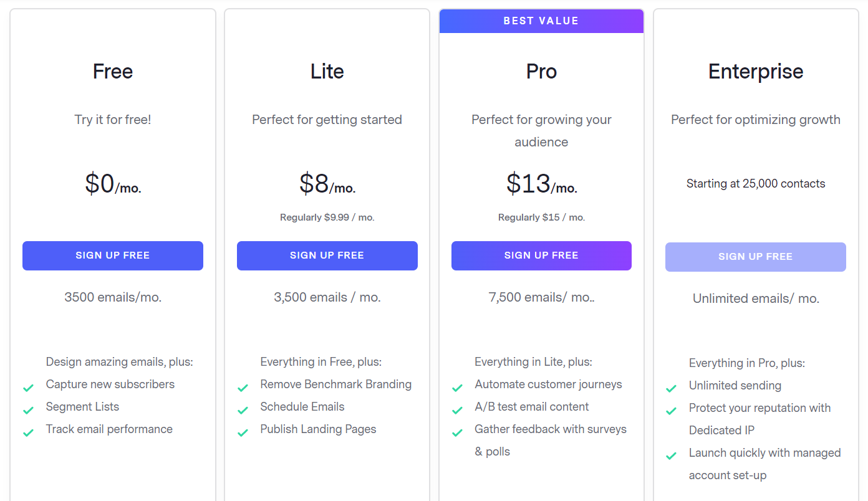Click the Pro plan SIGN UP FREE button

541,255
